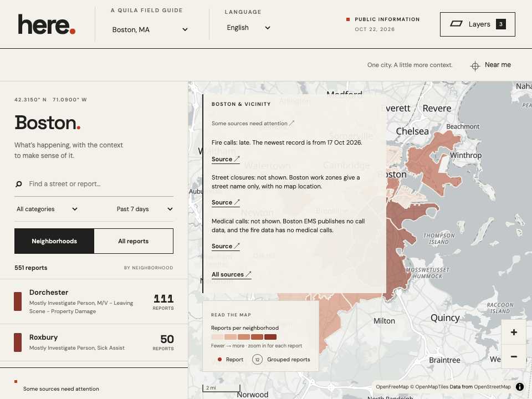Open the Roxbury neighborhood row
This screenshot has height=399, width=532.
94,342
